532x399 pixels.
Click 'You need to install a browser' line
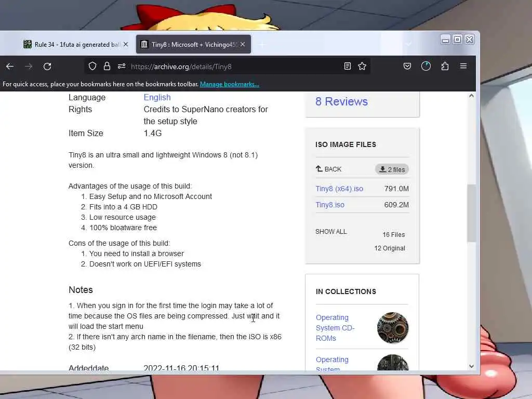click(x=137, y=254)
